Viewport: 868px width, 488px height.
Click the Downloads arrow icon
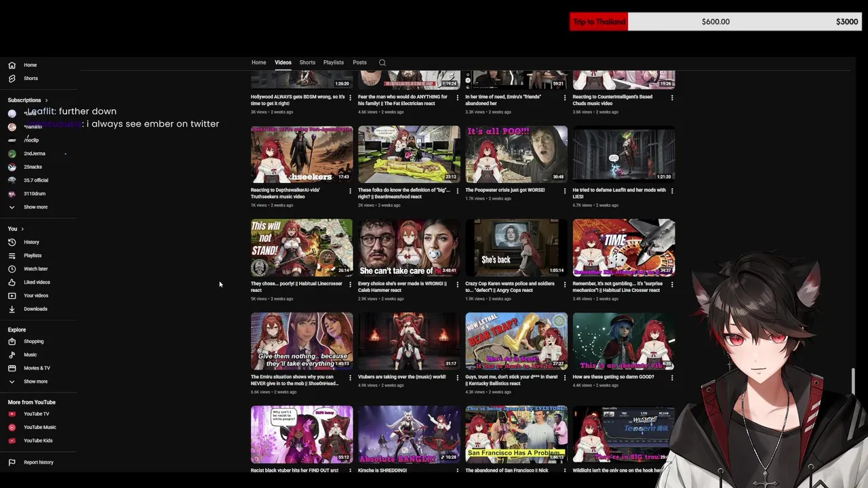pyautogui.click(x=12, y=309)
